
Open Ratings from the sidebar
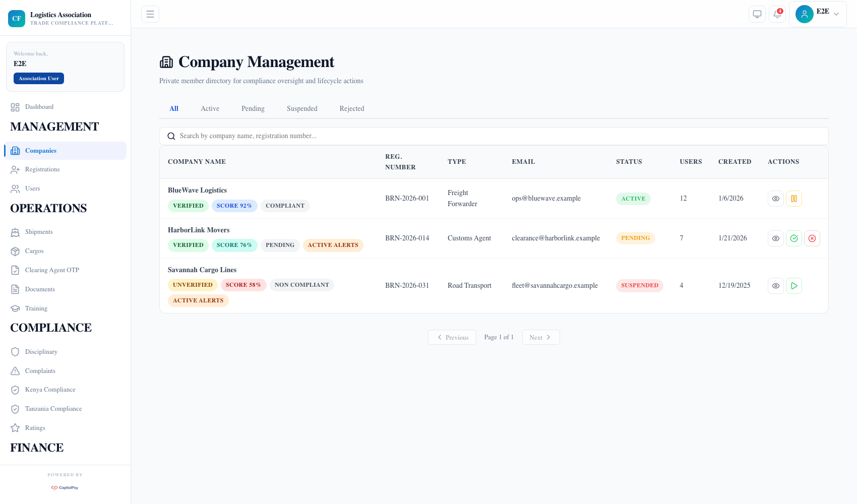tap(35, 428)
